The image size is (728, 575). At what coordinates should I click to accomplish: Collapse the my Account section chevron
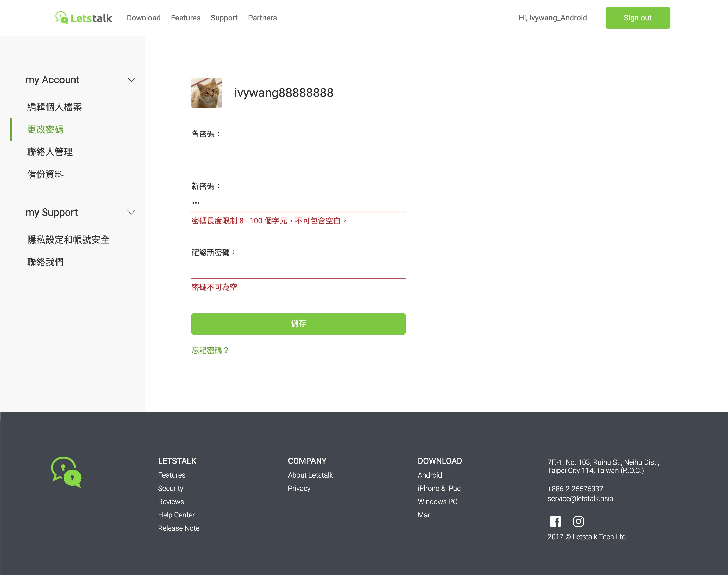pos(131,80)
